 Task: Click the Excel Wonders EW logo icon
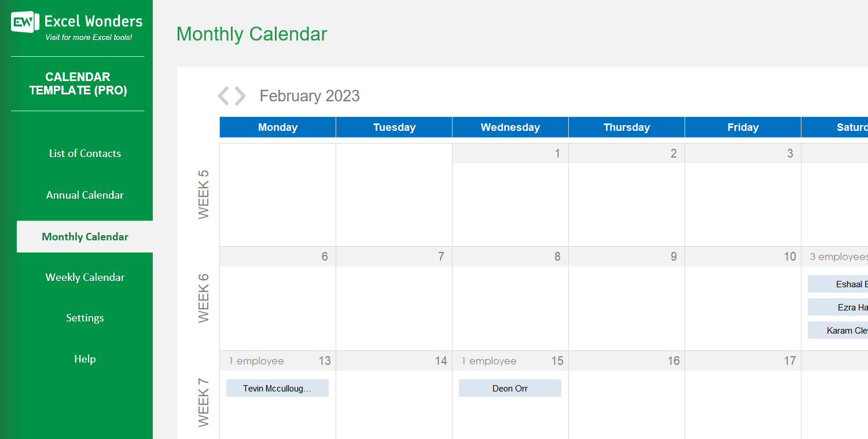point(24,21)
